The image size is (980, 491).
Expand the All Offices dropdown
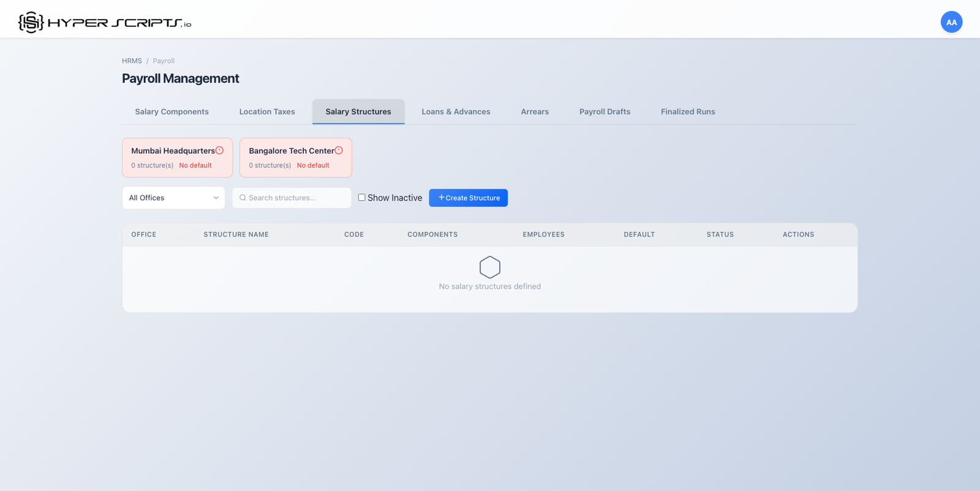click(173, 198)
